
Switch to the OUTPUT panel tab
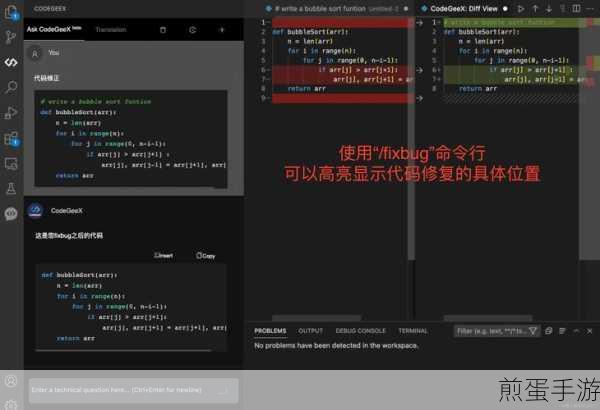coord(310,331)
